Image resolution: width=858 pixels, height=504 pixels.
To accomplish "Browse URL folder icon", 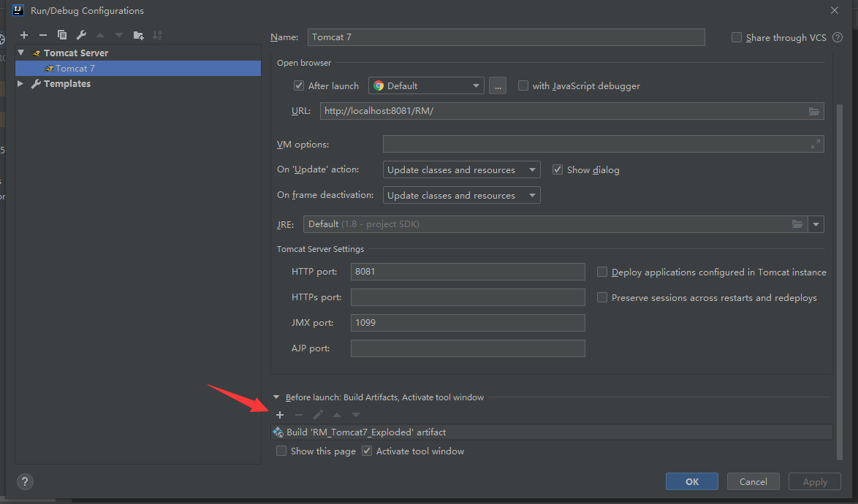I will click(x=814, y=111).
